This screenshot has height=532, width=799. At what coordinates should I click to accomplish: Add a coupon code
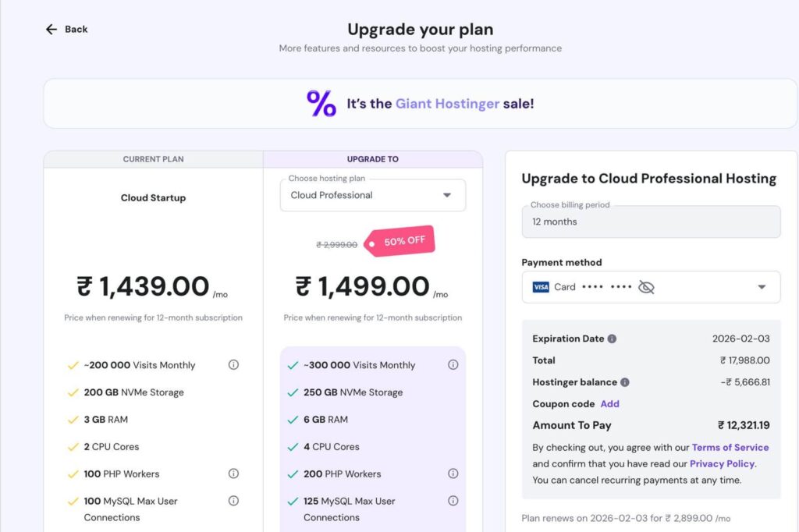(x=609, y=404)
